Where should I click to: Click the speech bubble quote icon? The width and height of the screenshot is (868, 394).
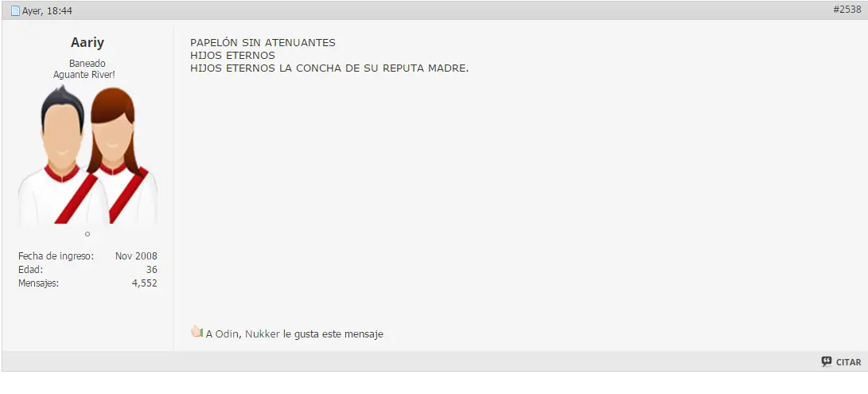(x=827, y=361)
